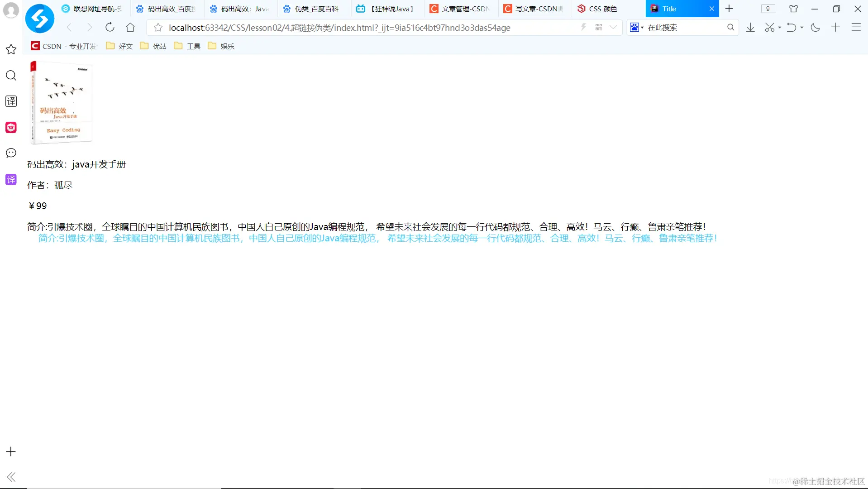Collapse sidebar with double chevron
This screenshot has width=868, height=489.
(x=11, y=477)
